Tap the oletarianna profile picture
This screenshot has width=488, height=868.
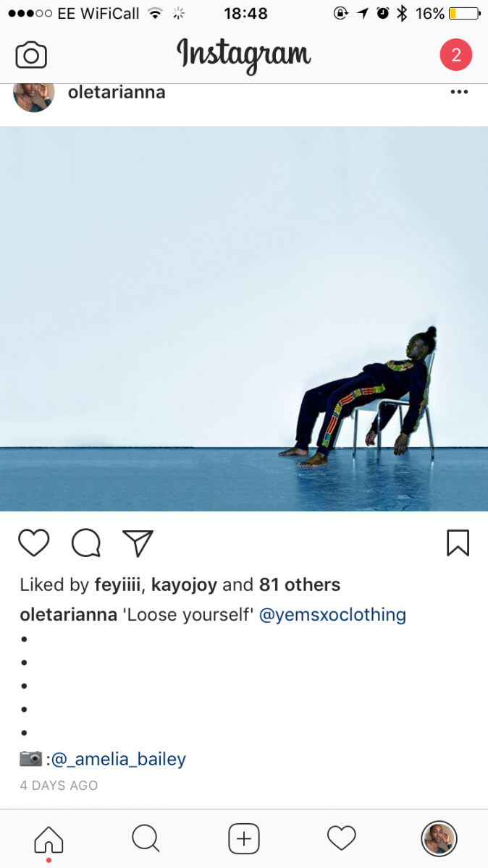pyautogui.click(x=34, y=95)
